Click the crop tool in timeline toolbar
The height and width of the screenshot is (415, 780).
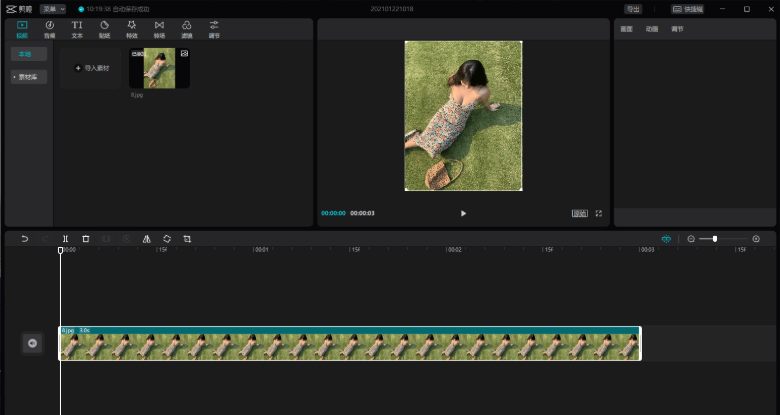[187, 239]
